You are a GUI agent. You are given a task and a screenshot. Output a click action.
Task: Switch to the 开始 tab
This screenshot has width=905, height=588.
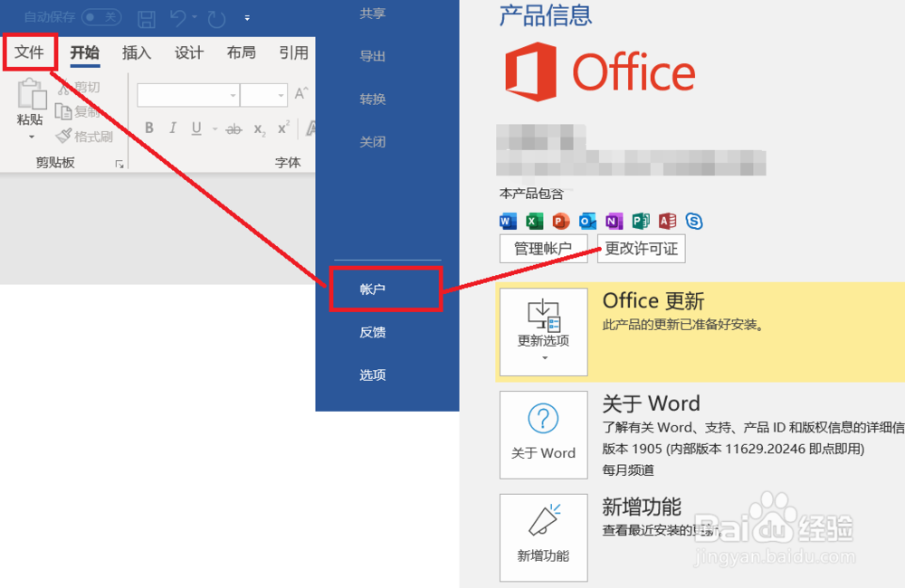[x=85, y=52]
